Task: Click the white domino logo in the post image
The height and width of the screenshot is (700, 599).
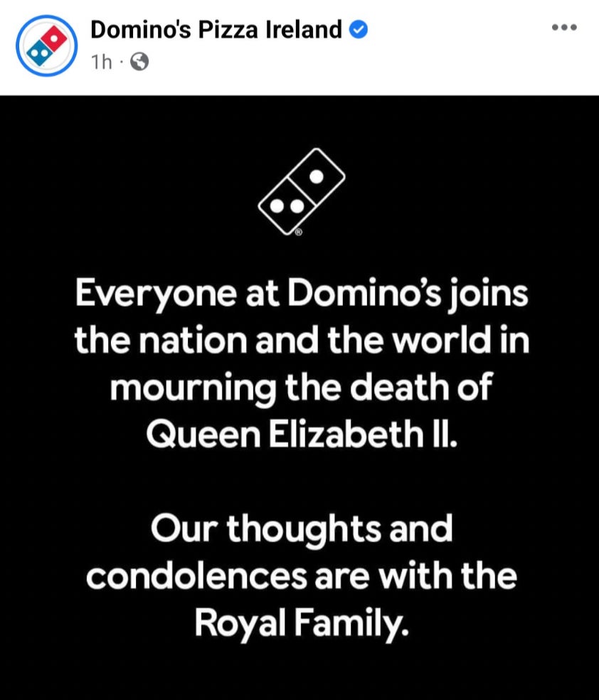Action: pyautogui.click(x=301, y=191)
